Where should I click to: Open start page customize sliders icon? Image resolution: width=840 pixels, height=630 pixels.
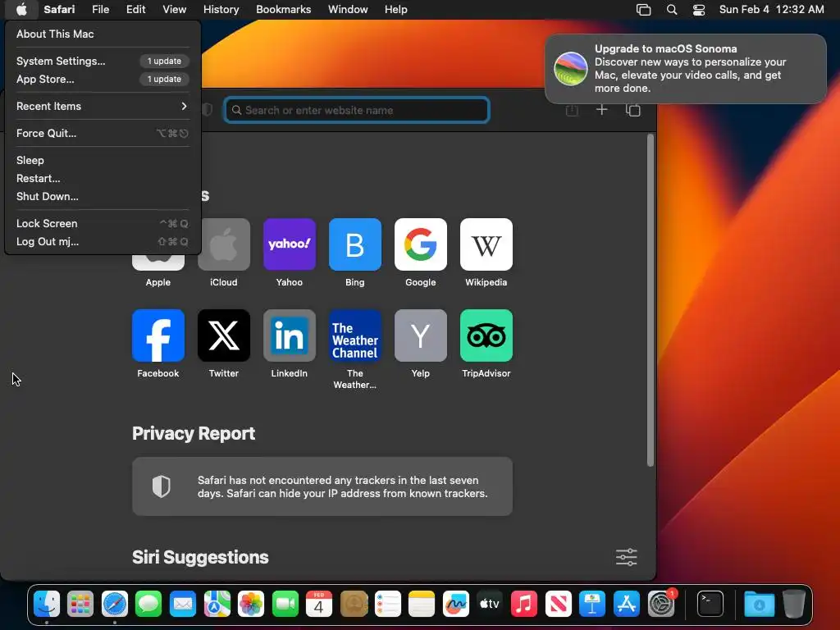click(626, 557)
